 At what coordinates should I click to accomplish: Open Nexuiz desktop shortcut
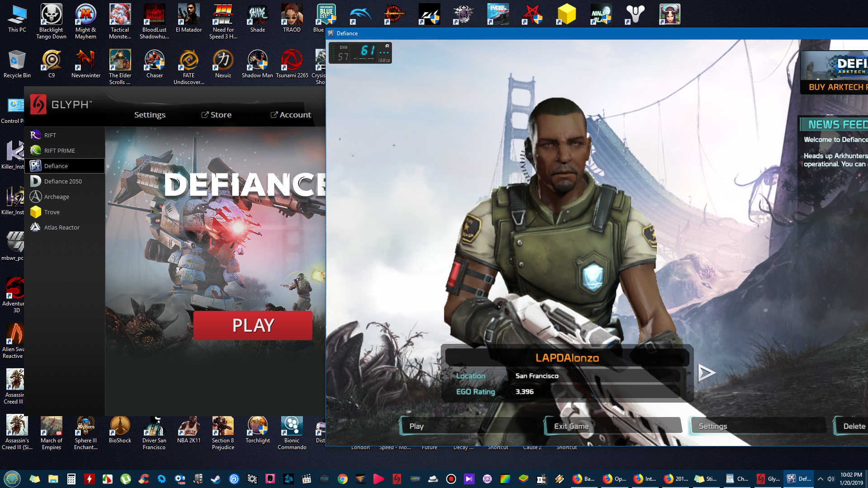[x=223, y=64]
